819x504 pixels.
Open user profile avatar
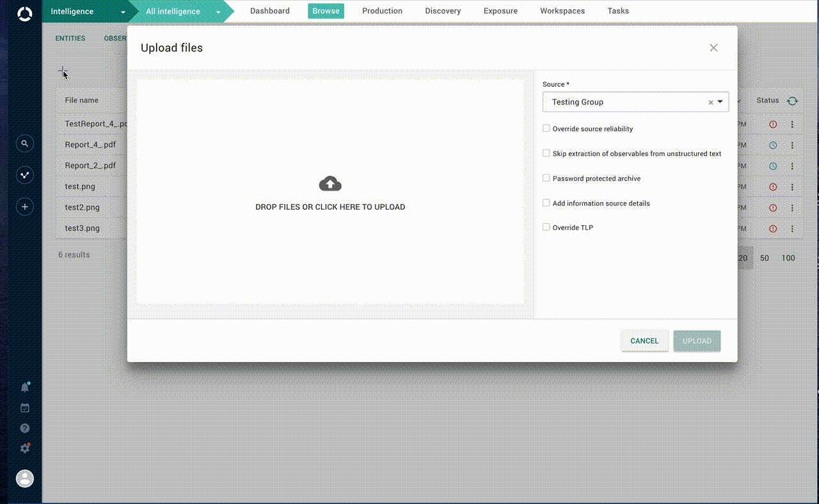(x=24, y=478)
